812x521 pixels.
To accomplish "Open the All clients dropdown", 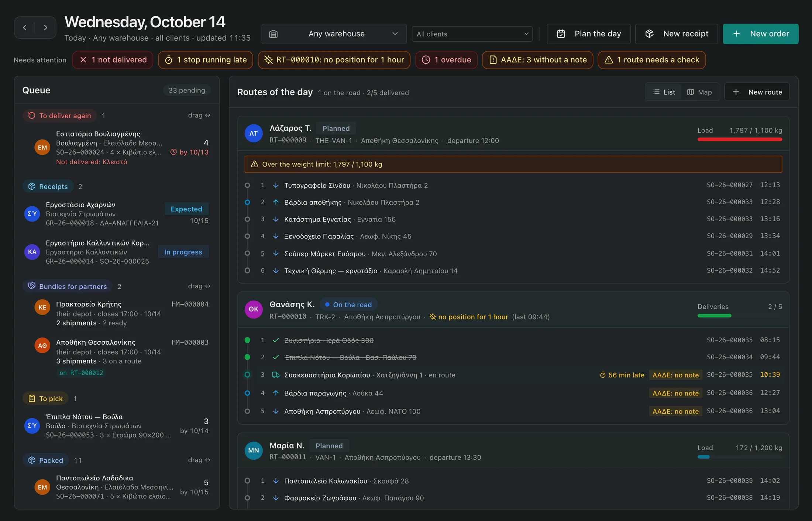I will click(472, 34).
